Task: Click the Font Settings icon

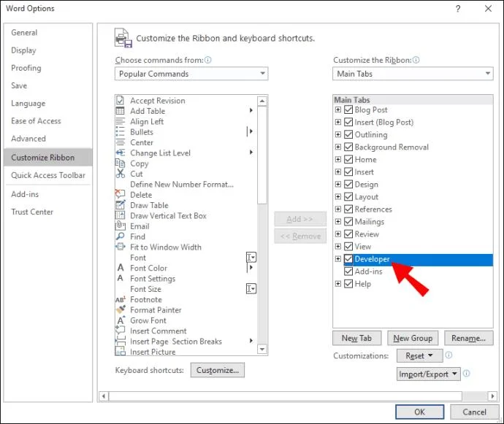Action: point(121,278)
